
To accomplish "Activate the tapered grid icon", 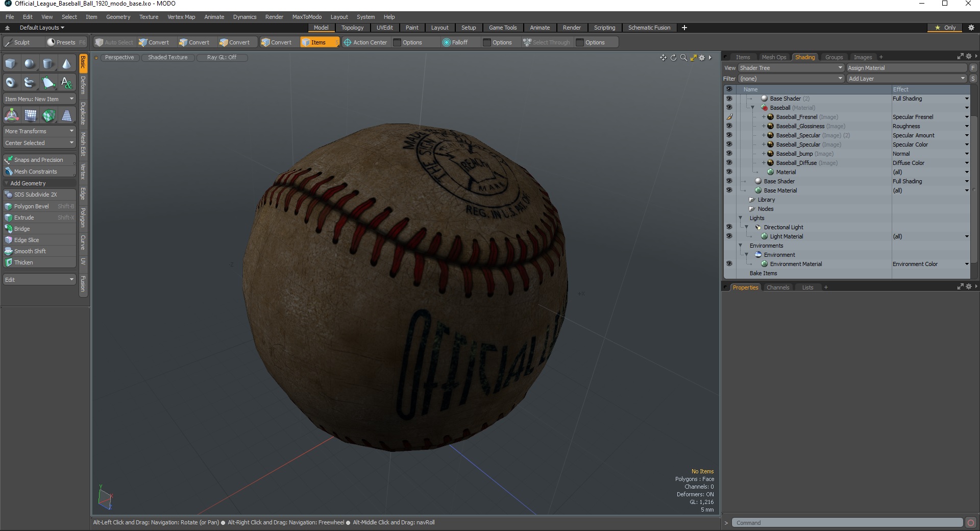I will pyautogui.click(x=66, y=116).
